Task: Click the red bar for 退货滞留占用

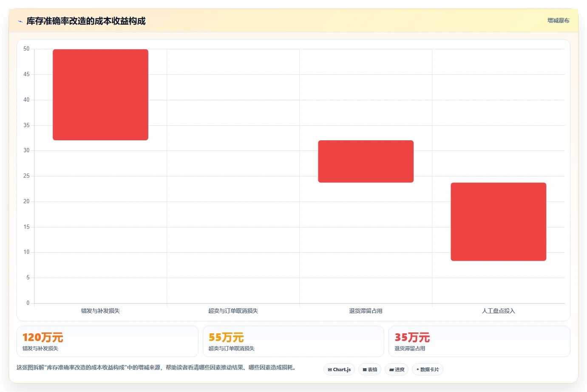Action: 366,162
